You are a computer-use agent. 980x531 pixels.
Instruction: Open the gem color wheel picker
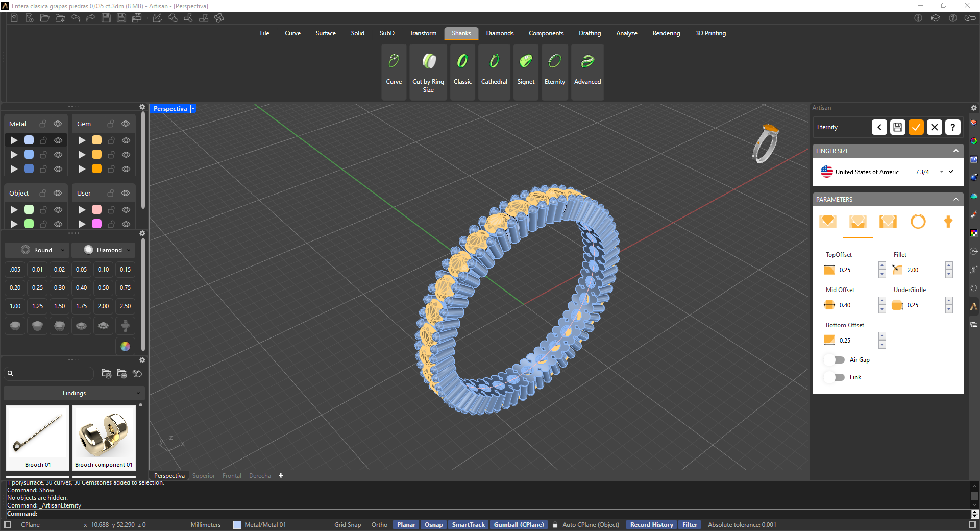[125, 346]
